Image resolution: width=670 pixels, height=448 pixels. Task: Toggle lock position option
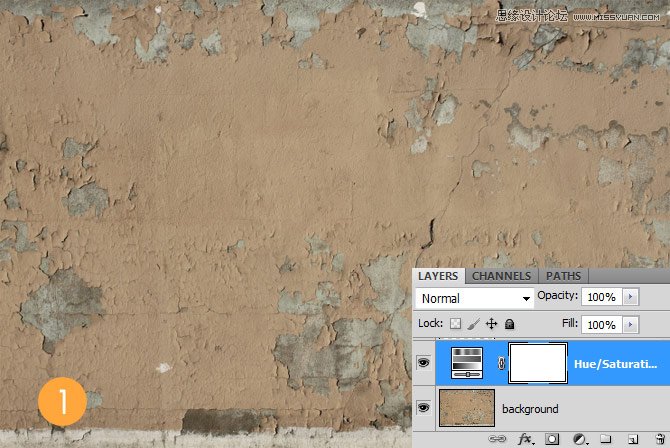click(x=491, y=324)
